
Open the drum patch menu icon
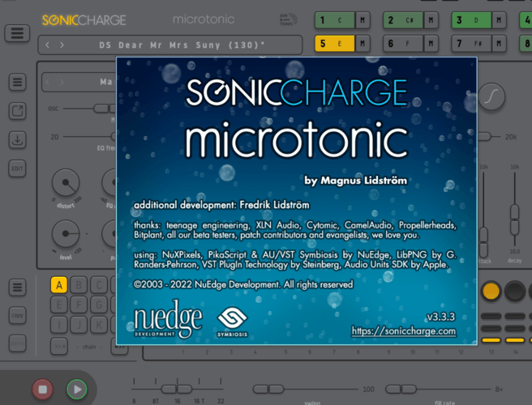point(17,82)
